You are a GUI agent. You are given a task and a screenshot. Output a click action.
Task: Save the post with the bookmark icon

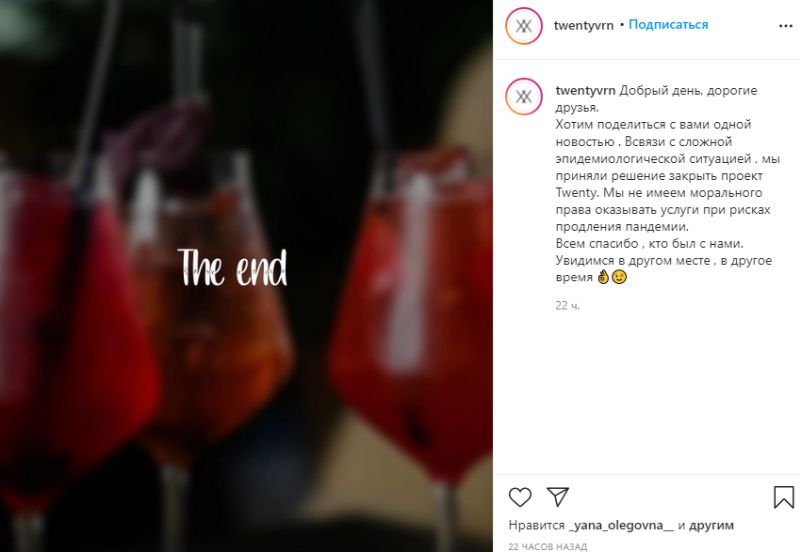[784, 497]
